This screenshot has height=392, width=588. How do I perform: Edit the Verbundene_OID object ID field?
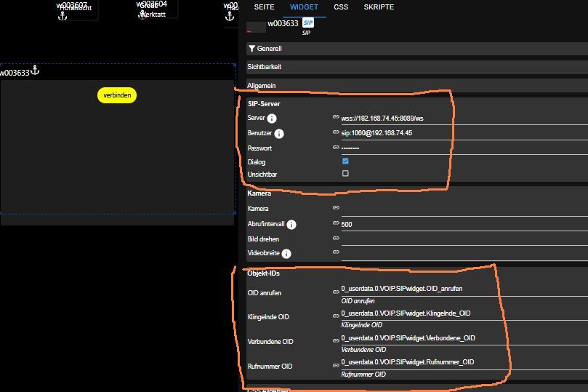pos(464,338)
